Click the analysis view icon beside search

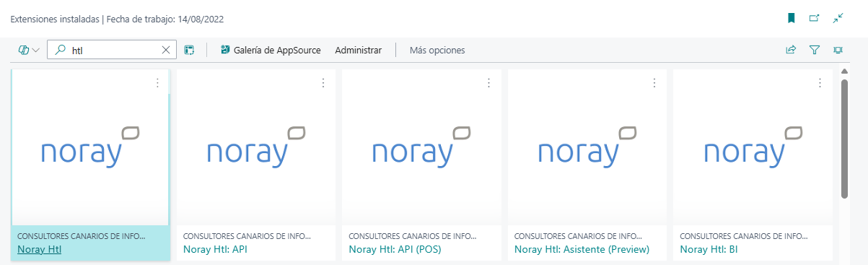189,50
